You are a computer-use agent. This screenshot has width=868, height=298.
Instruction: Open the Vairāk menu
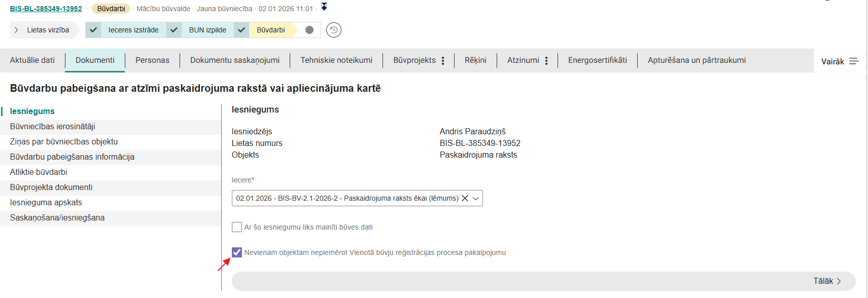839,61
